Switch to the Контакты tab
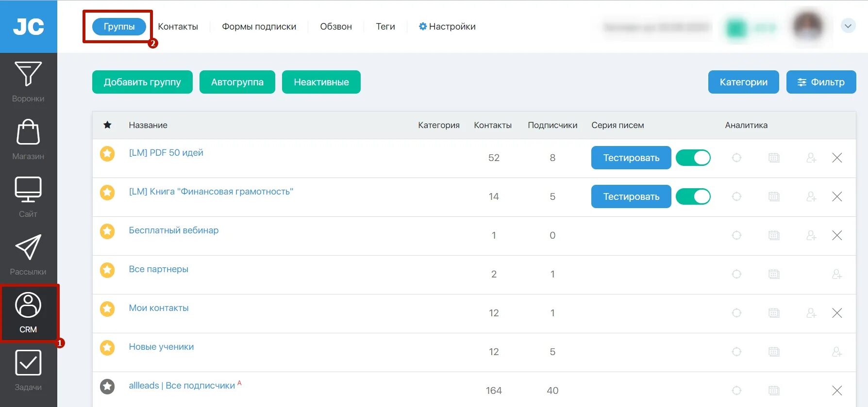Image resolution: width=868 pixels, height=407 pixels. [178, 26]
